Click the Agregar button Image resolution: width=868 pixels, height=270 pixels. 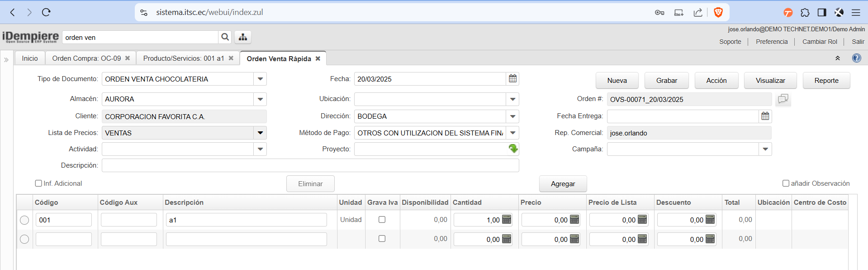(563, 184)
